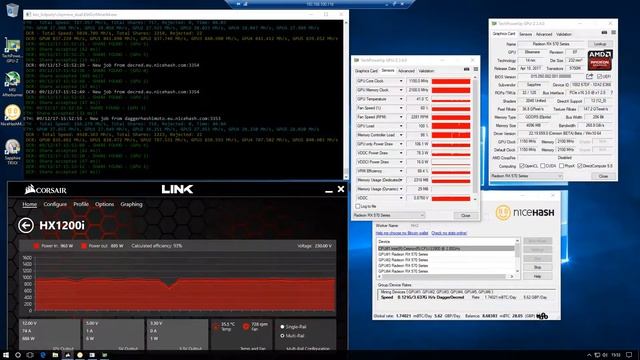Click Lookup button in GPU-Z
The image size is (640, 360).
click(x=600, y=44)
